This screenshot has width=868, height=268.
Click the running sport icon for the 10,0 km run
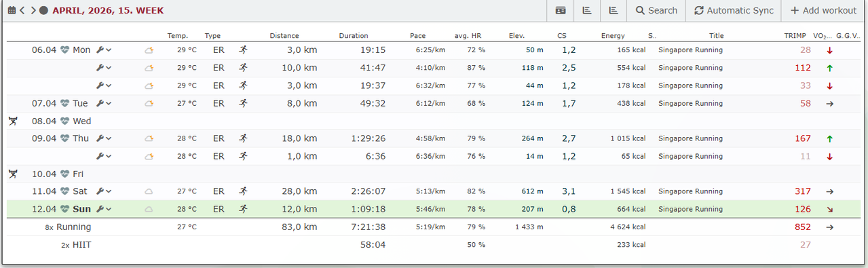(x=243, y=68)
